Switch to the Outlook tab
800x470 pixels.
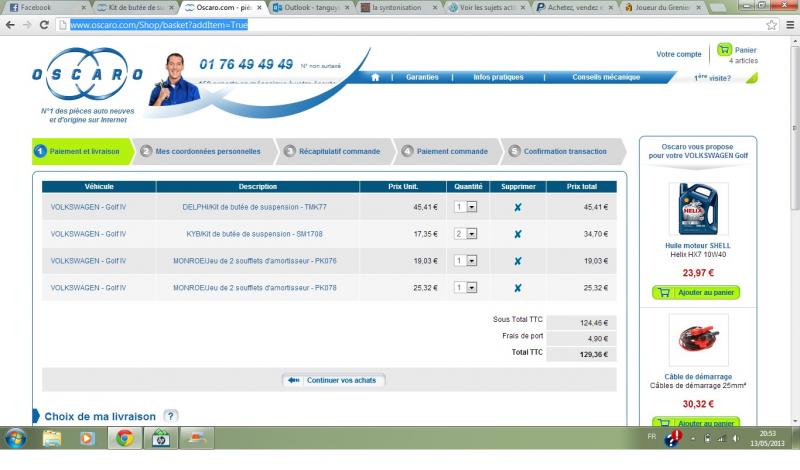pyautogui.click(x=311, y=8)
